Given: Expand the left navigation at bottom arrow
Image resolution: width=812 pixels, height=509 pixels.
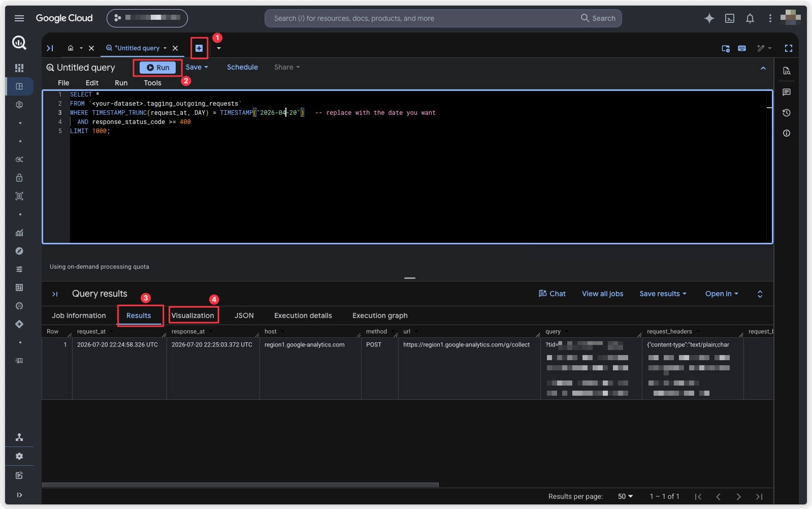Looking at the screenshot, I should click(19, 495).
